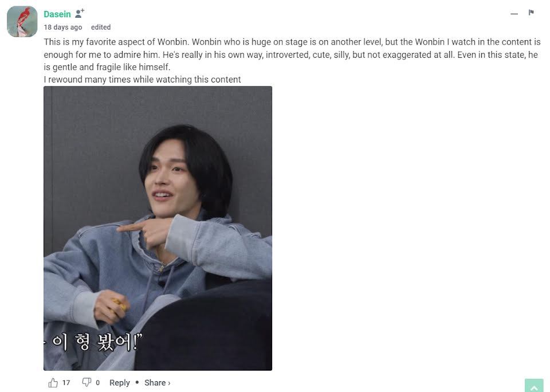Open the '18 days ago' timestamp permalink
Screen dimensions: 550x392
click(63, 28)
